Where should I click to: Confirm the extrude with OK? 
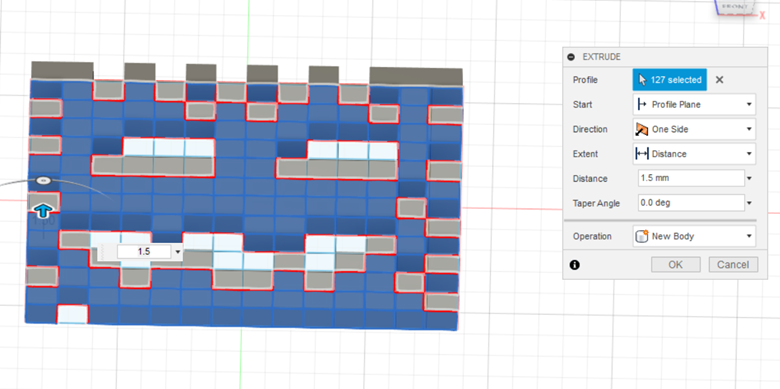(676, 265)
